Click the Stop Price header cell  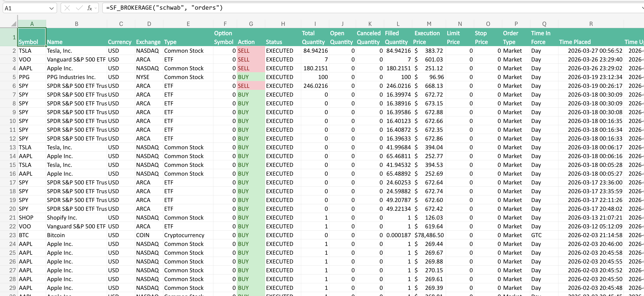(488, 37)
